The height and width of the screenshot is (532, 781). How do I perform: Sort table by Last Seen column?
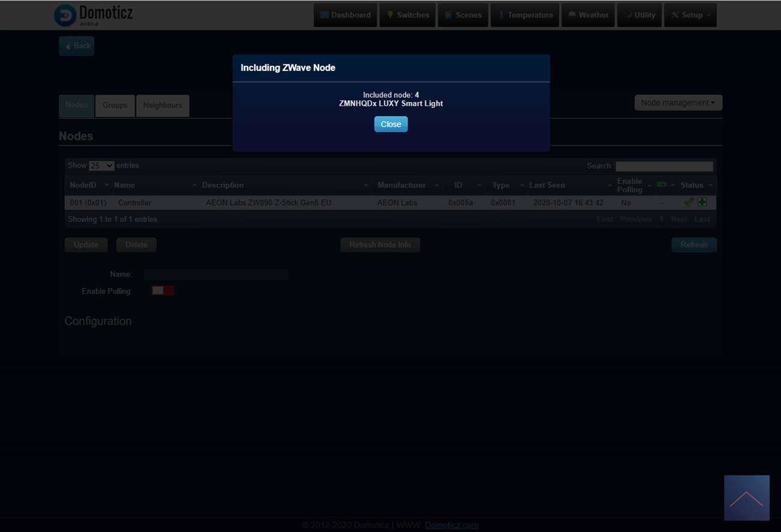point(547,185)
